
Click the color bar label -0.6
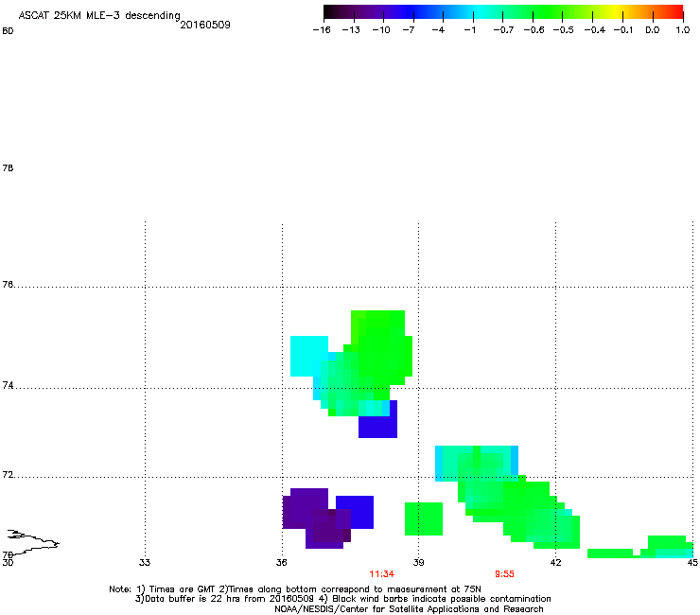coord(534,30)
